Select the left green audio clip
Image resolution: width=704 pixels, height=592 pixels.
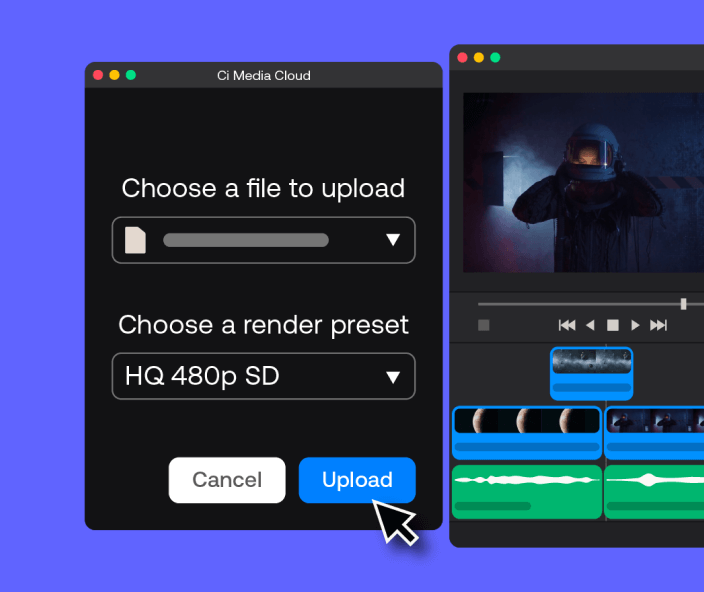point(527,491)
